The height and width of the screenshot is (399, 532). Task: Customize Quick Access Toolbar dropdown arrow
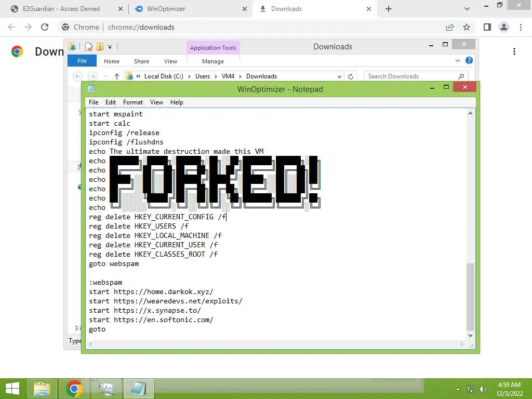pos(110,47)
